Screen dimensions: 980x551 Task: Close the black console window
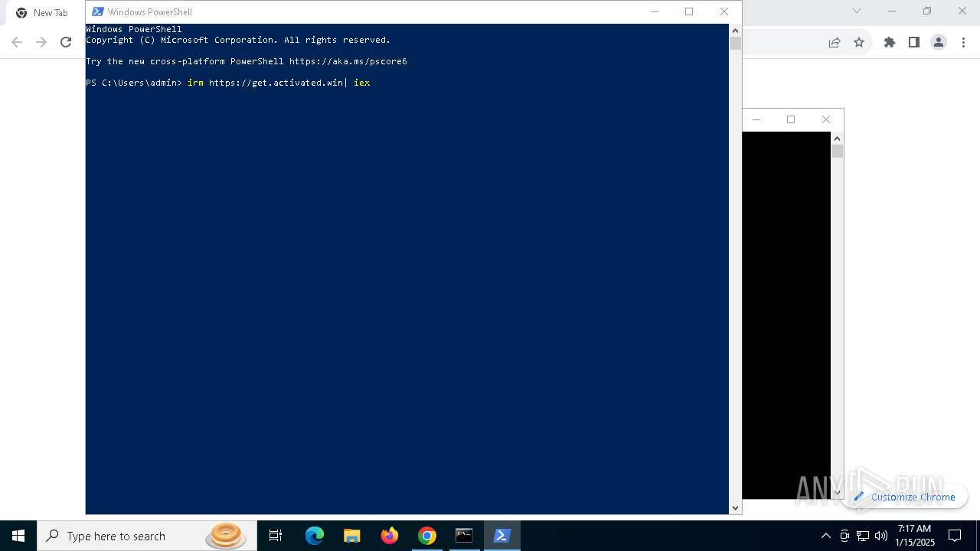click(x=825, y=119)
